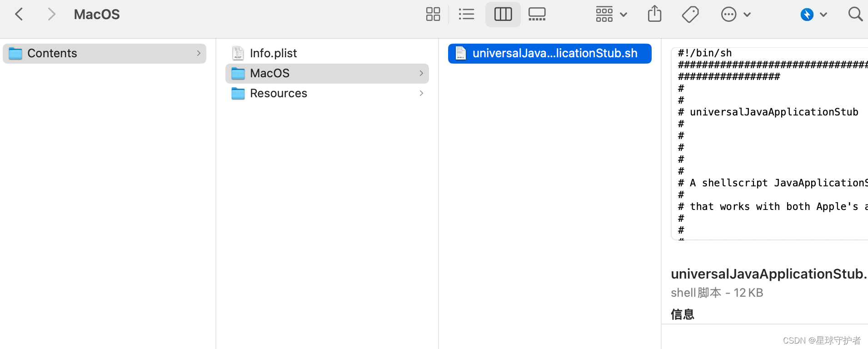Select the Contents folder

pos(105,53)
